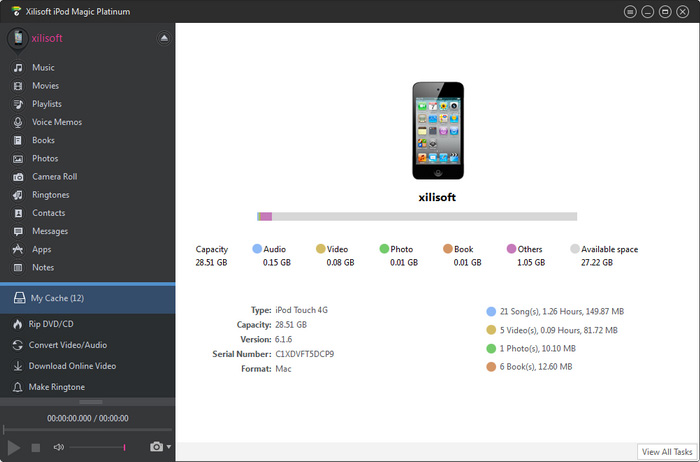Screen dimensions: 700x462
Task: Start the Convert Video/Audio tool
Action: tap(70, 345)
